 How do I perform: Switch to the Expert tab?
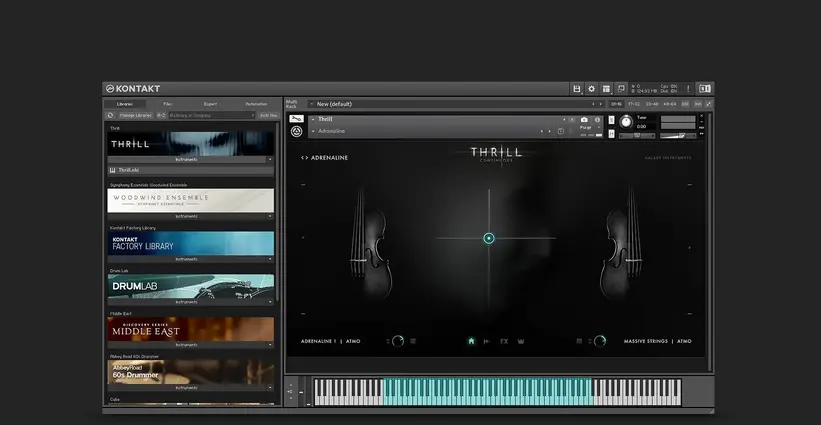pyautogui.click(x=210, y=104)
